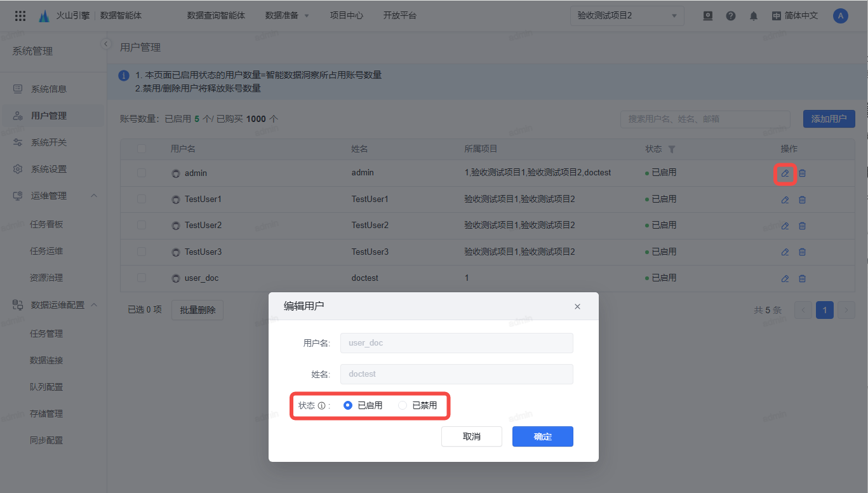Open 数据查询智能体 in top navigation
The image size is (868, 493).
[x=216, y=15]
